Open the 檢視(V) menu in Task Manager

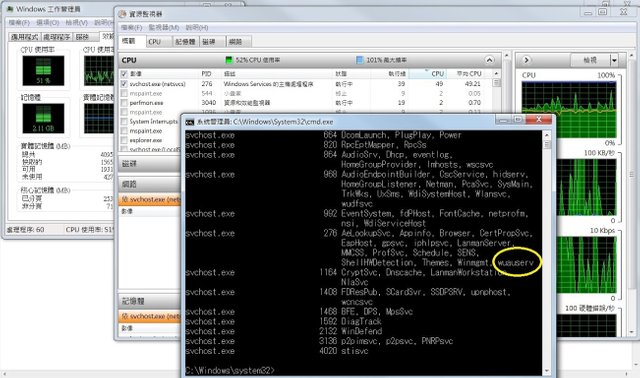(x=77, y=22)
